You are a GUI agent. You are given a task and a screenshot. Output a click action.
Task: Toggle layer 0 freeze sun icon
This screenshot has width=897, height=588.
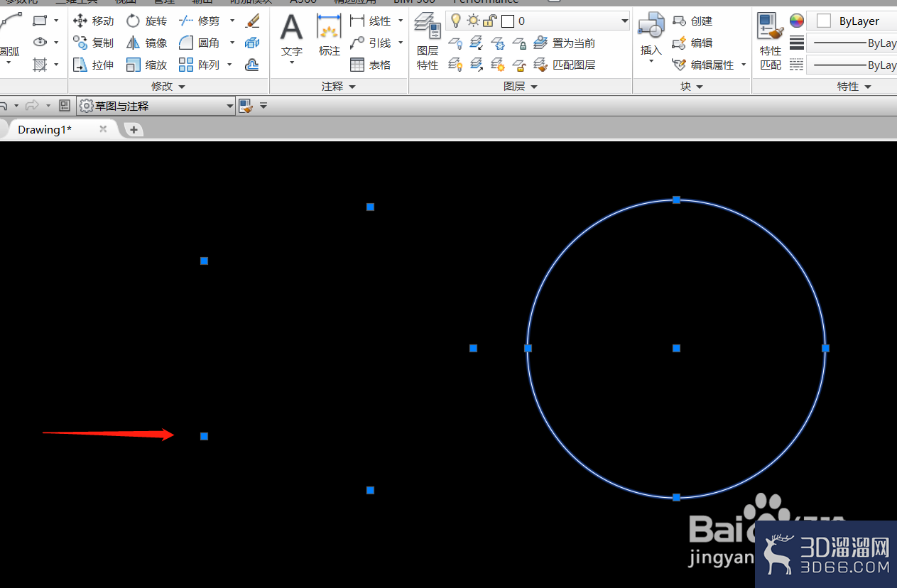473,21
